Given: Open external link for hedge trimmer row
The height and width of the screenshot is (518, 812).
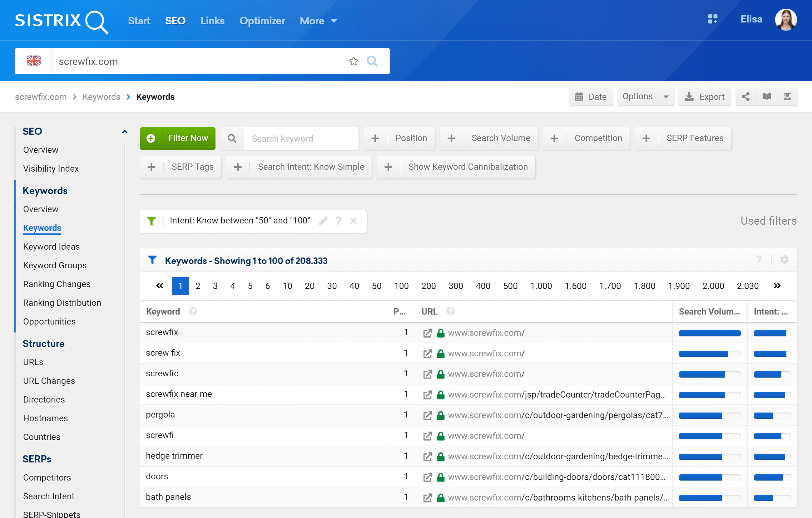Looking at the screenshot, I should click(428, 457).
